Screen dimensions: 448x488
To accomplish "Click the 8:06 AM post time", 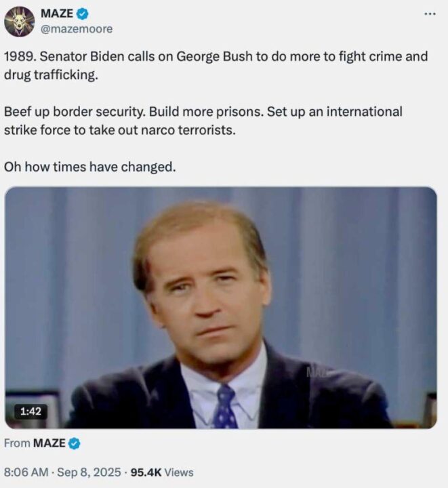I will (26, 472).
